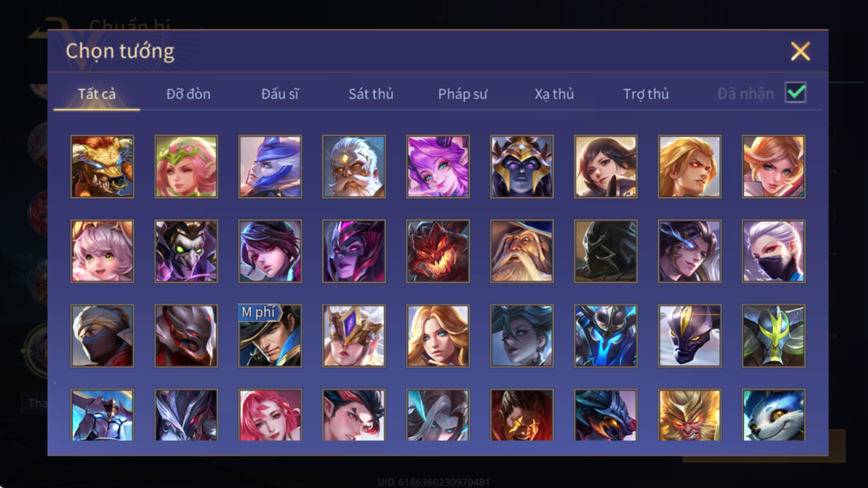
Task: Switch to the "Trợ thủ" tab
Action: [x=646, y=94]
